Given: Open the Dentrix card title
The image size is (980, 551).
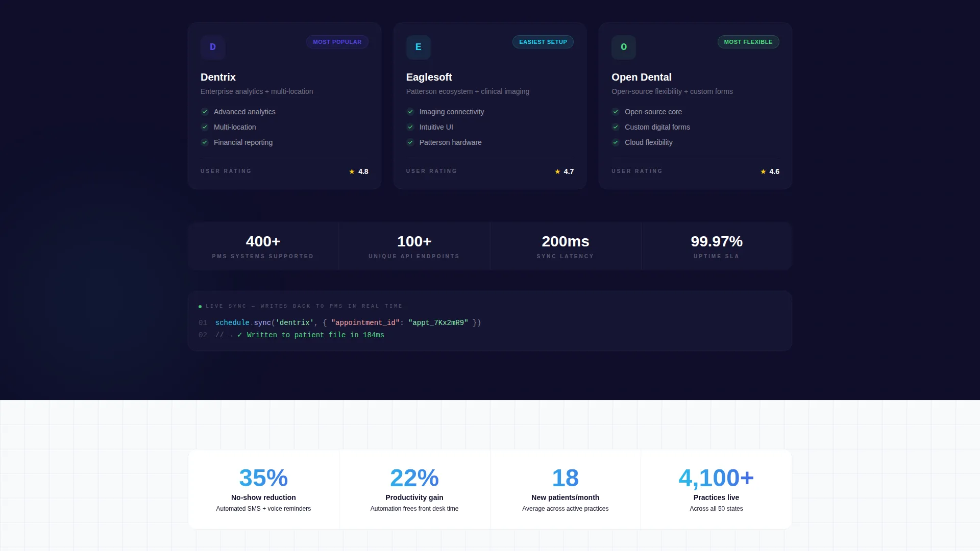Looking at the screenshot, I should [218, 77].
